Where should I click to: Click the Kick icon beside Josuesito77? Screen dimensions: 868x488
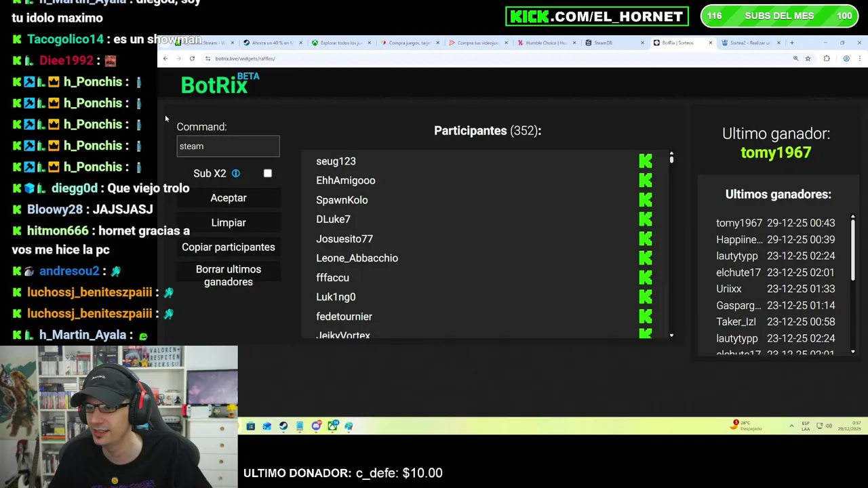coord(646,239)
